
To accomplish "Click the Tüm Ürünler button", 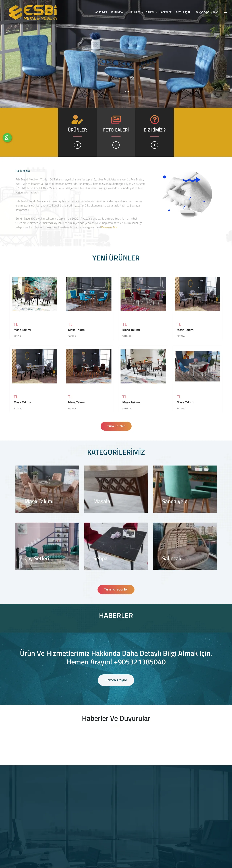I will 116,426.
